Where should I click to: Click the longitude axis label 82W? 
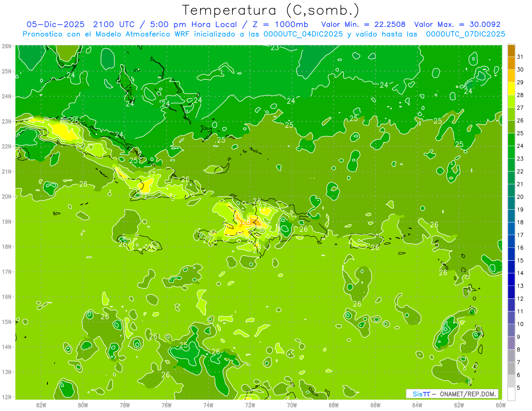pos(41,405)
